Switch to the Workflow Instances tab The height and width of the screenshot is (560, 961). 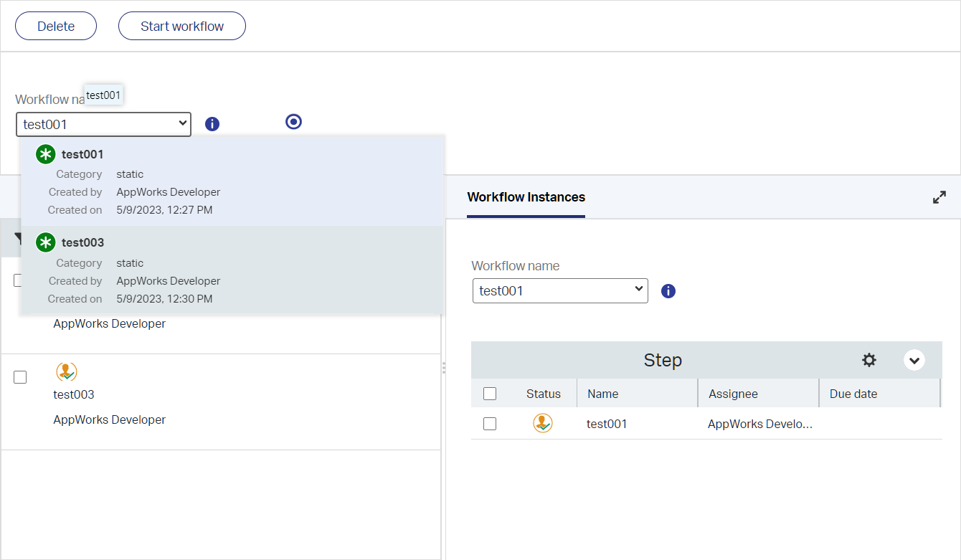526,197
